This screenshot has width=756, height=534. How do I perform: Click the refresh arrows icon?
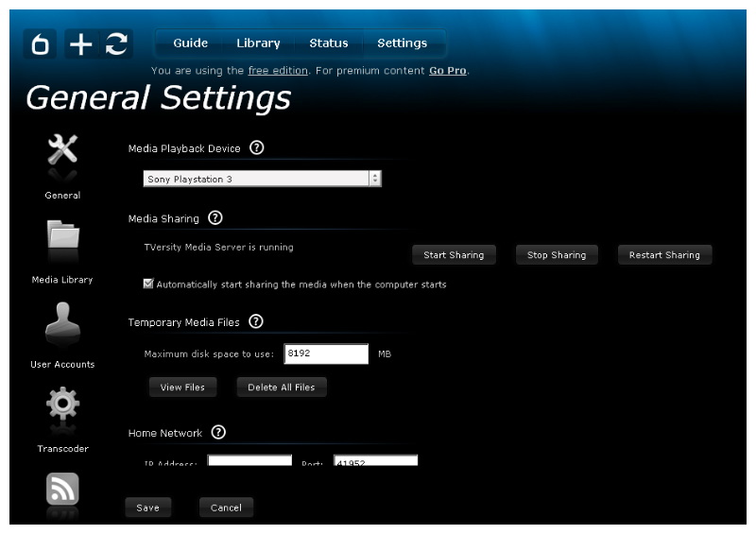point(116,44)
